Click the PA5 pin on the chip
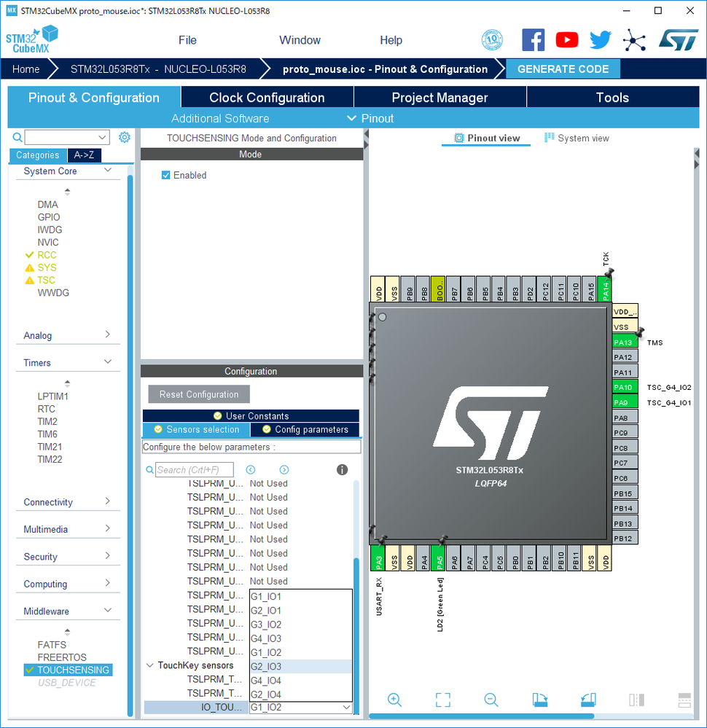 click(439, 558)
